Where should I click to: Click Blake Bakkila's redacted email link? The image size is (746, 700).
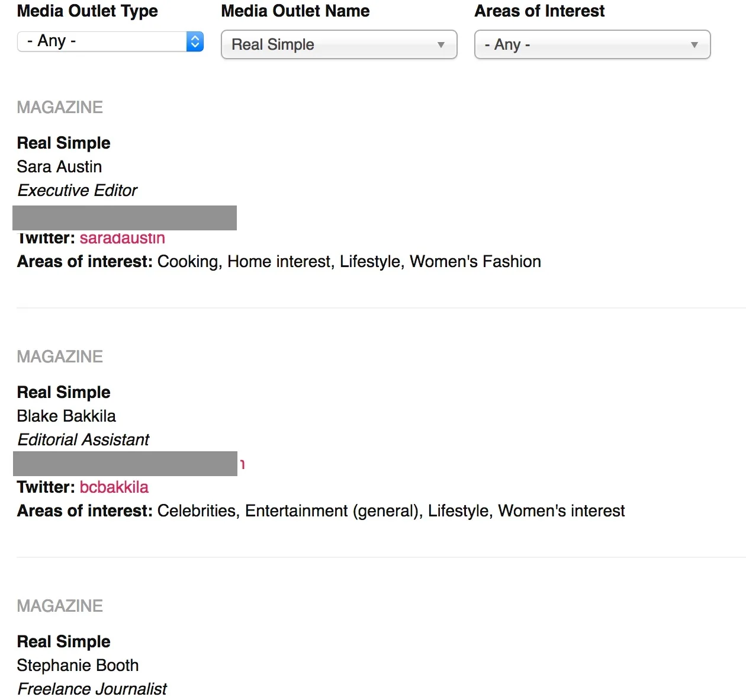125,464
